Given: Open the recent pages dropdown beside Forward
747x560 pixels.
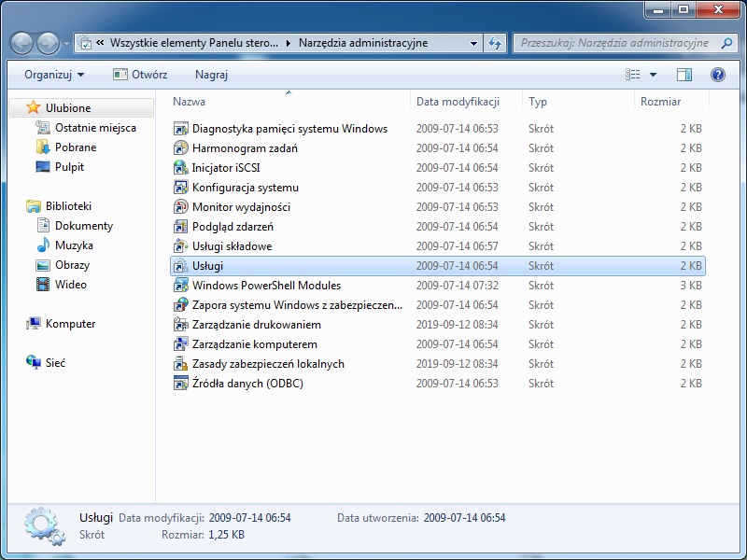Looking at the screenshot, I should click(x=66, y=43).
